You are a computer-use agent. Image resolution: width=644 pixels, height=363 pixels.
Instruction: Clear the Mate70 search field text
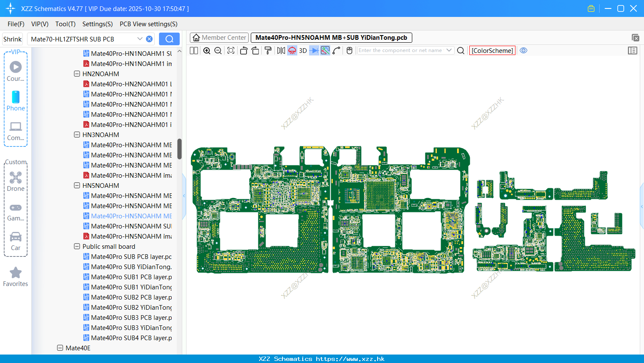click(149, 39)
